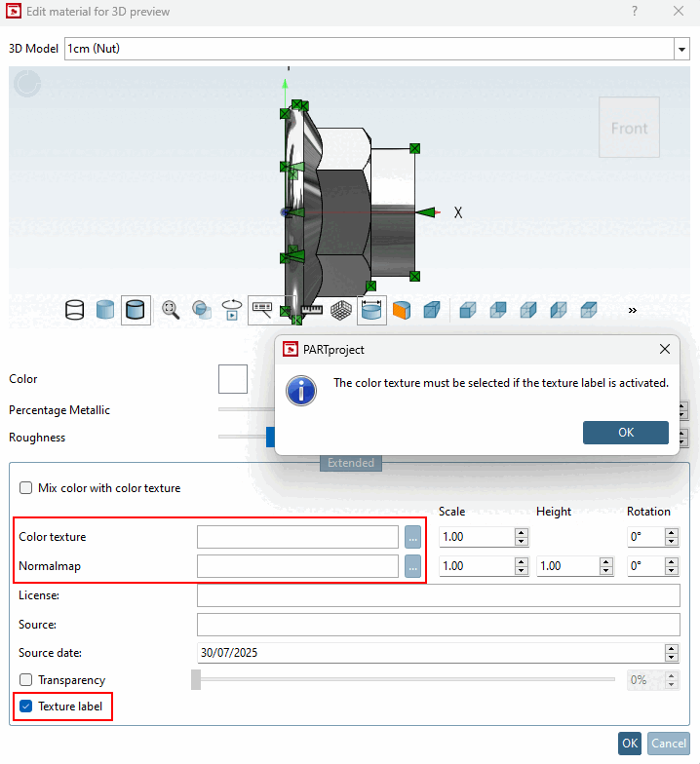This screenshot has width=700, height=764.
Task: Close the Edit material window
Action: coord(679,11)
